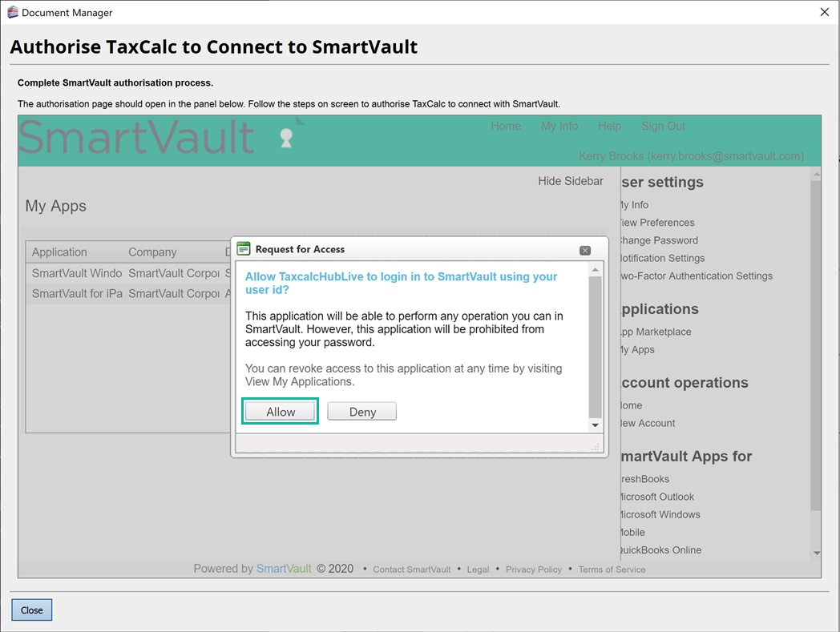Click the page's vertical scrollbar thumb

[816, 345]
